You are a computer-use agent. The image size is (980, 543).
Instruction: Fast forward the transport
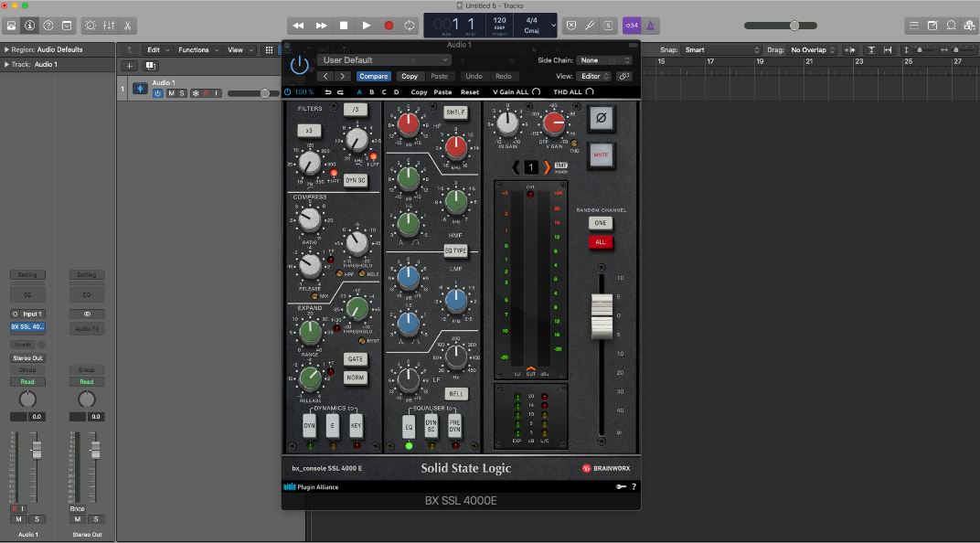point(321,26)
